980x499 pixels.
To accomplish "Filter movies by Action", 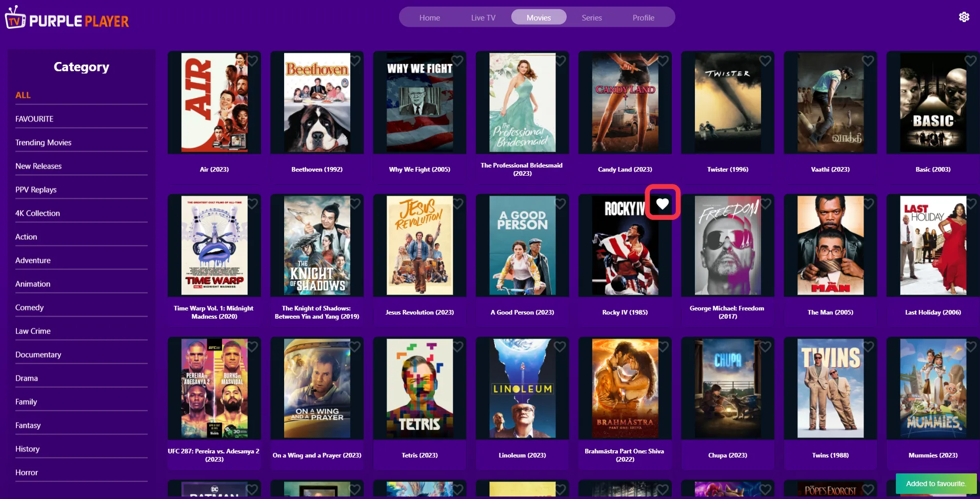I will click(81, 237).
